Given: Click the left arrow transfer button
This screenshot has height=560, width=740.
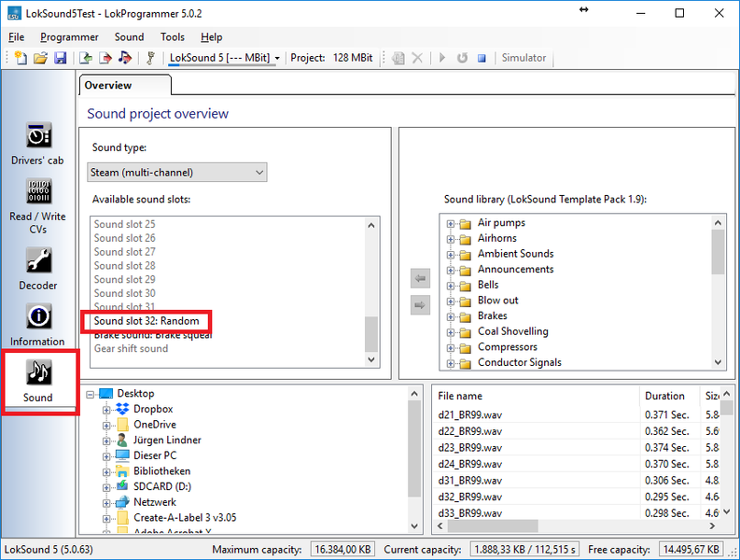Looking at the screenshot, I should coord(420,278).
